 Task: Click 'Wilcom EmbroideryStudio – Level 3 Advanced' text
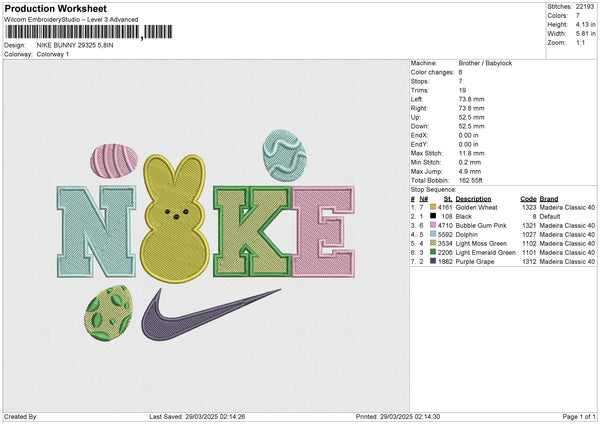(x=71, y=20)
